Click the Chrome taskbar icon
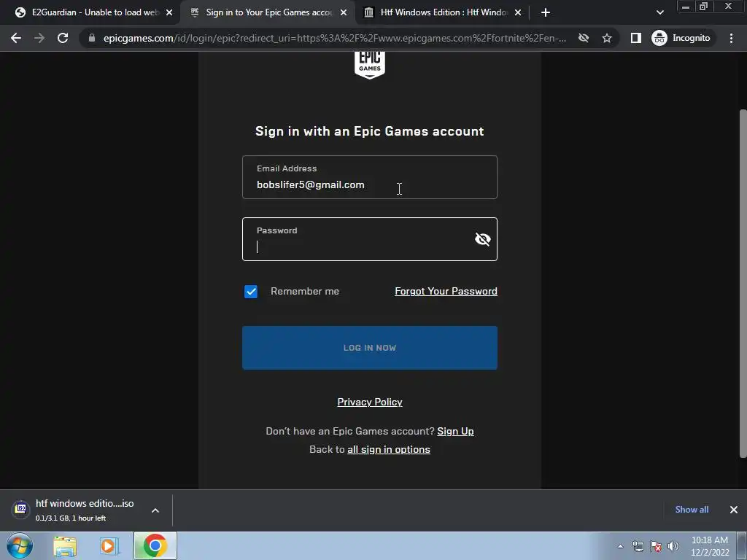Screen dimensions: 747x560 tap(155, 545)
